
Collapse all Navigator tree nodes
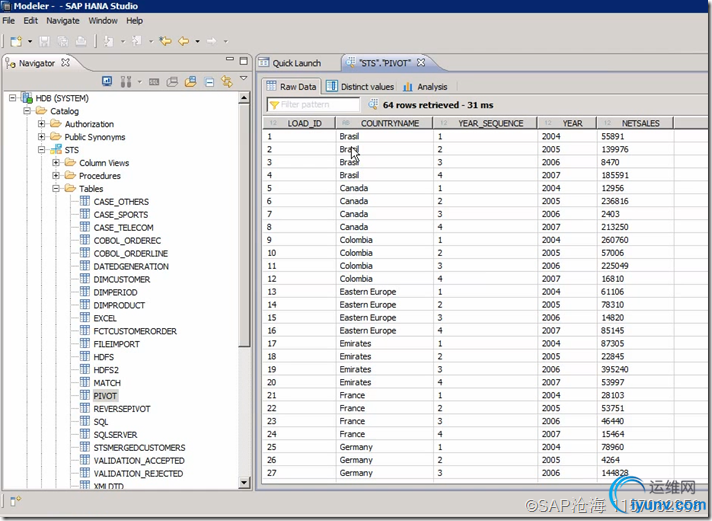pyautogui.click(x=209, y=82)
